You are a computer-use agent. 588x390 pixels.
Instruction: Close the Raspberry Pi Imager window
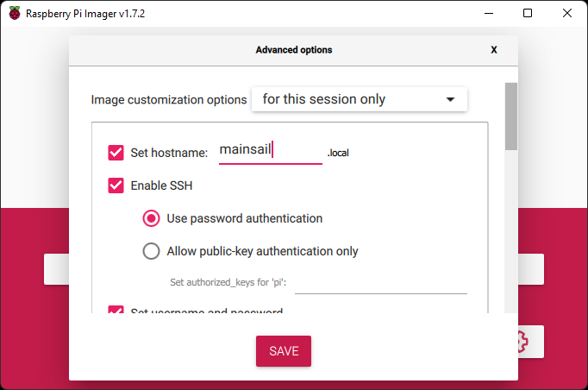[567, 13]
